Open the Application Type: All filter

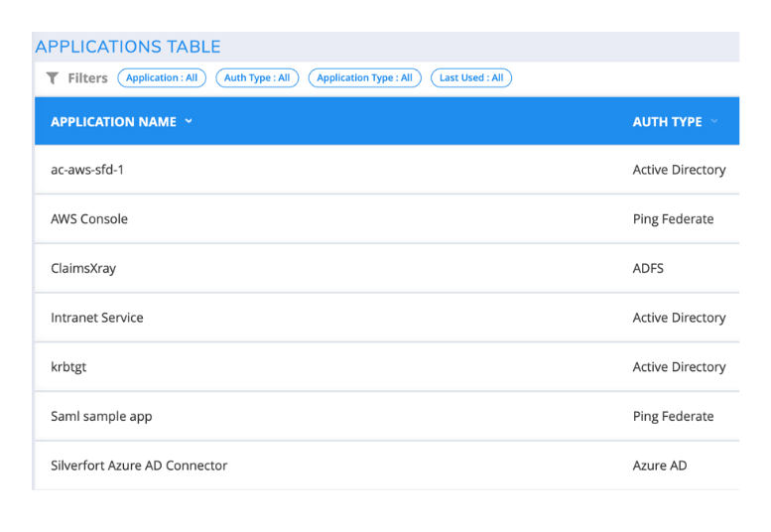[364, 78]
